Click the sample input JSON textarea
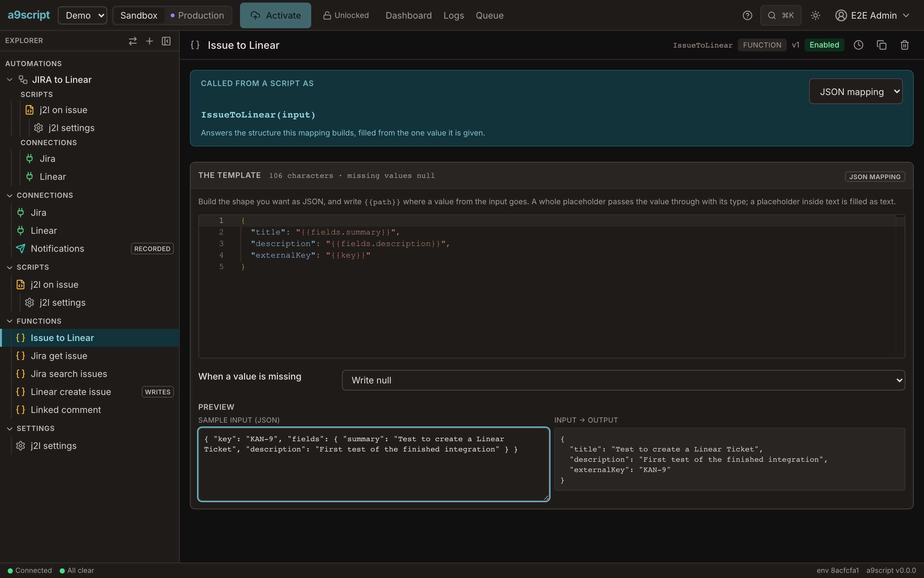Viewport: 924px width, 578px height. pos(373,464)
